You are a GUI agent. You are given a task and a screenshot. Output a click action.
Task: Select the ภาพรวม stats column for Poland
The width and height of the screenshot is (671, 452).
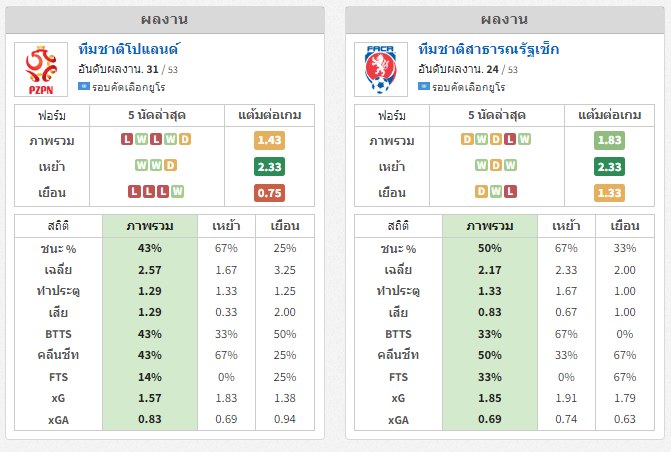pos(150,226)
